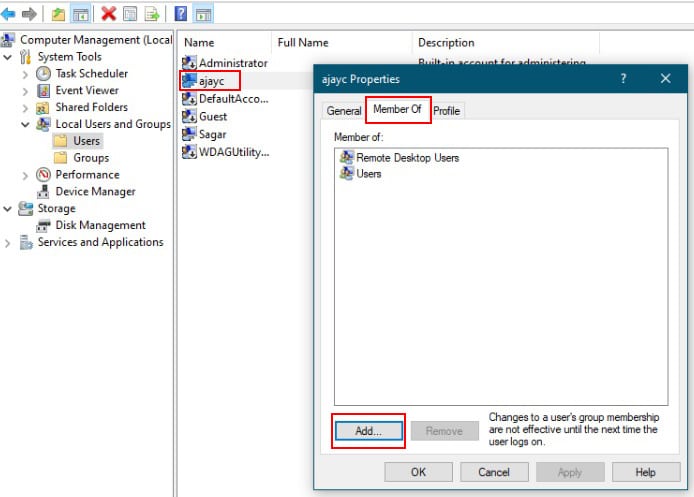Toggle the Show/Hide Console Tree icon
This screenshot has height=497, width=694.
pos(81,14)
